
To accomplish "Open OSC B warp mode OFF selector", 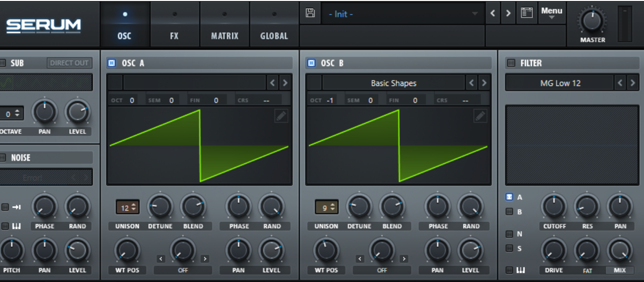I will coord(382,270).
